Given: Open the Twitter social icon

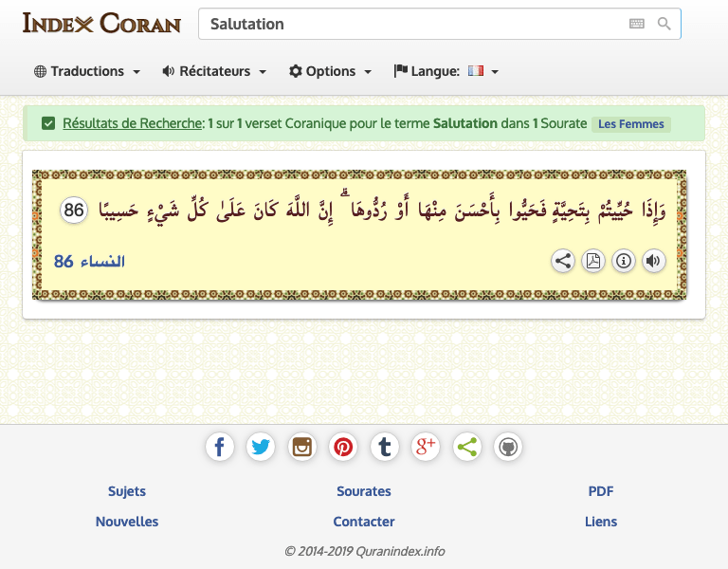Looking at the screenshot, I should pyautogui.click(x=261, y=447).
